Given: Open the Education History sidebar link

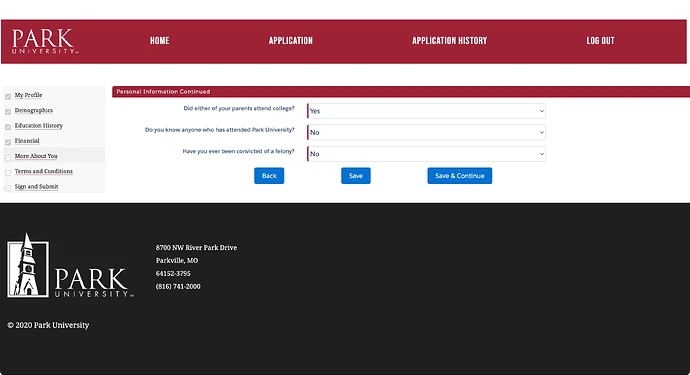Looking at the screenshot, I should (x=39, y=125).
